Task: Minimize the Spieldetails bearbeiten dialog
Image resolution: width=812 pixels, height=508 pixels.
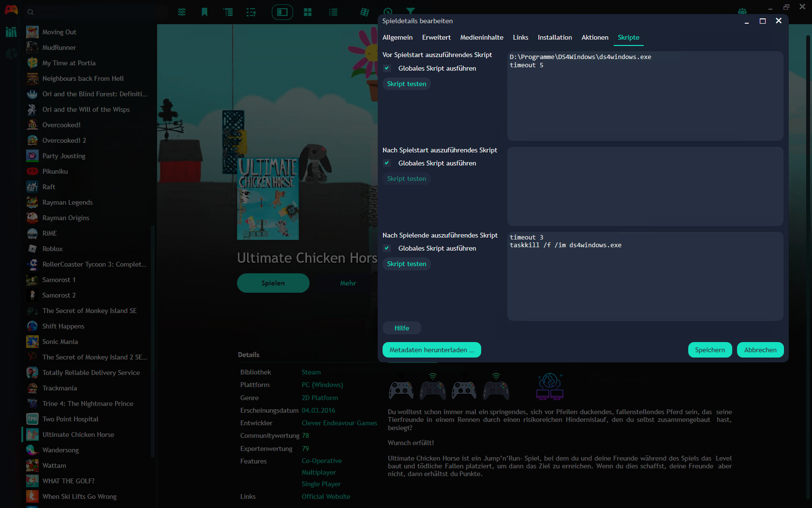Action: 747,21
